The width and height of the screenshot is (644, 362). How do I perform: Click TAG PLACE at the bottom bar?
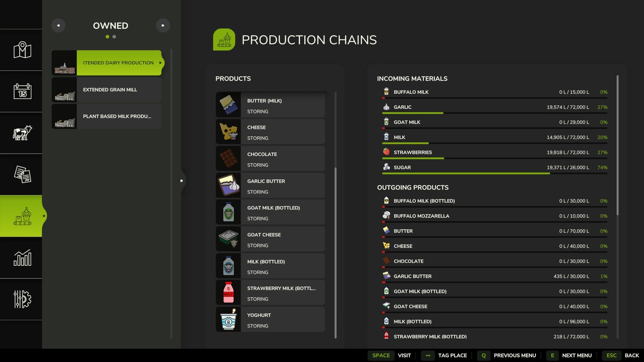coord(452,356)
